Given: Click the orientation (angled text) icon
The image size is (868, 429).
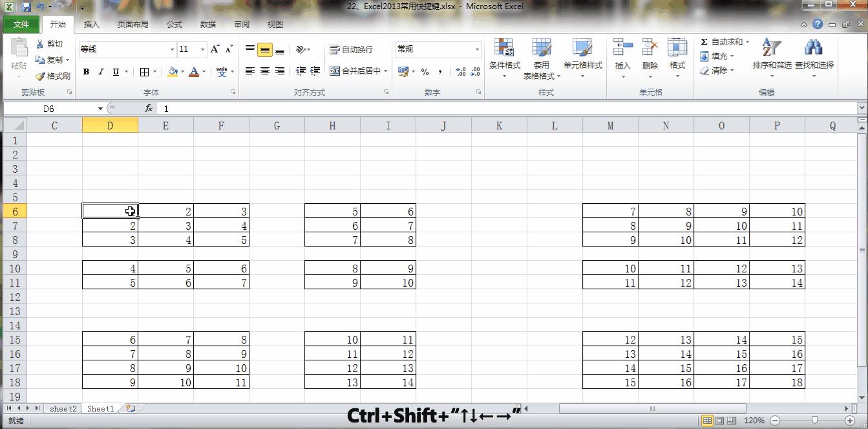Looking at the screenshot, I should 301,49.
